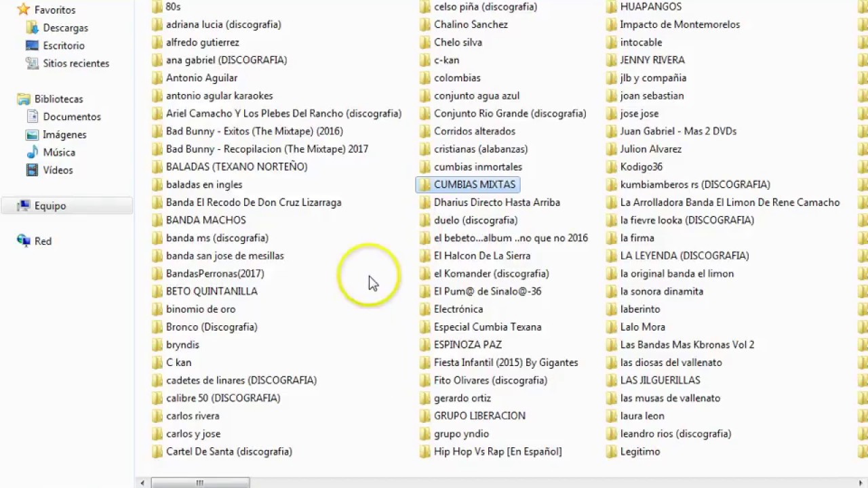
Task: Click the Descargas folder icon in sidebar
Action: (x=32, y=28)
